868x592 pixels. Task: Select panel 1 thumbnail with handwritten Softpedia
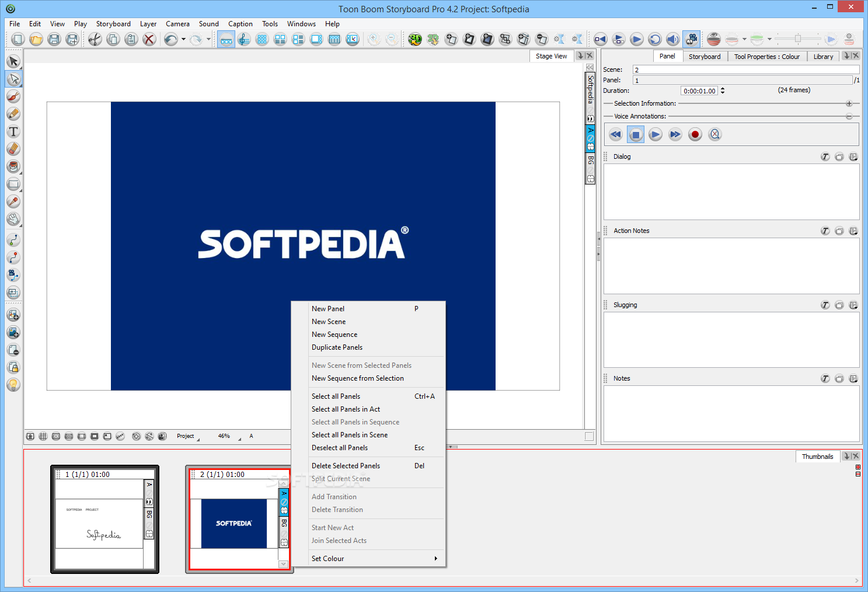pyautogui.click(x=104, y=519)
